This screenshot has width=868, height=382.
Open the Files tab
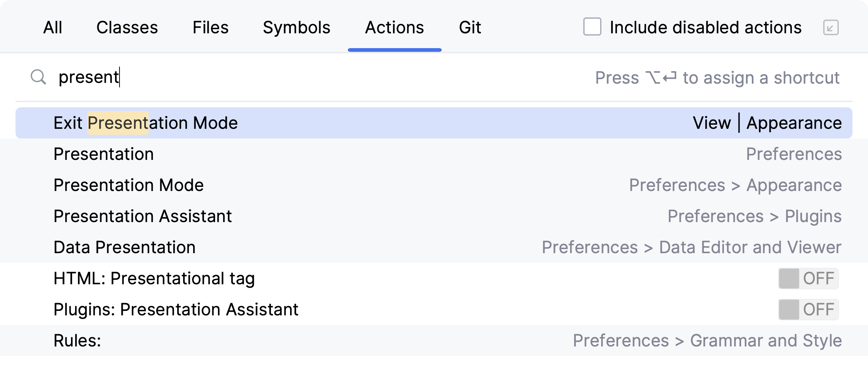pyautogui.click(x=211, y=28)
